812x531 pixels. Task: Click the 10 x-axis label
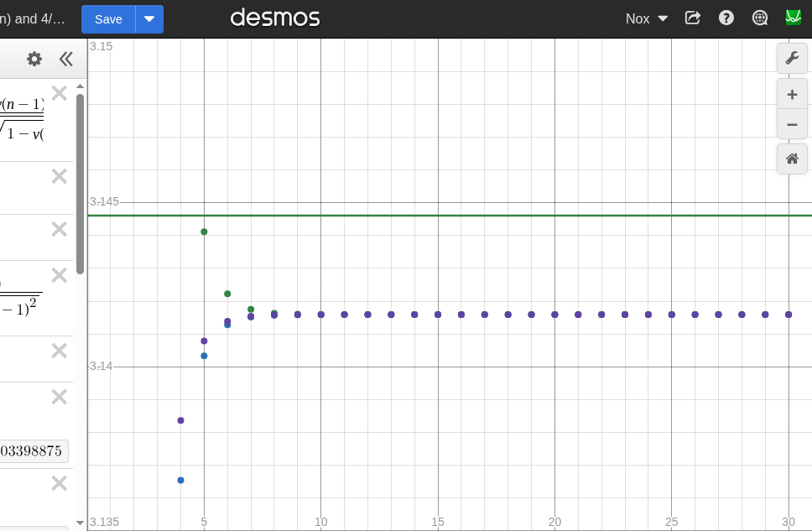click(321, 522)
